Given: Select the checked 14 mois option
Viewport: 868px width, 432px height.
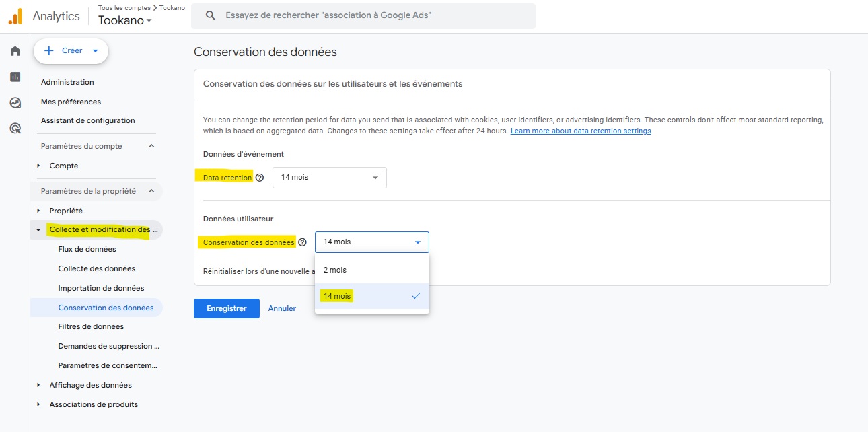Looking at the screenshot, I should tap(337, 296).
